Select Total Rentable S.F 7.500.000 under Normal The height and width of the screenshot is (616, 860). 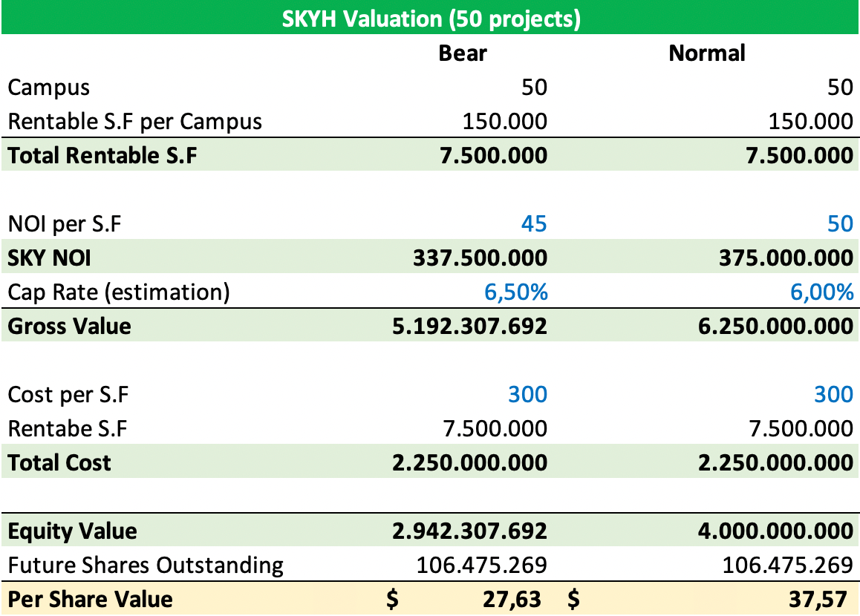tap(800, 156)
